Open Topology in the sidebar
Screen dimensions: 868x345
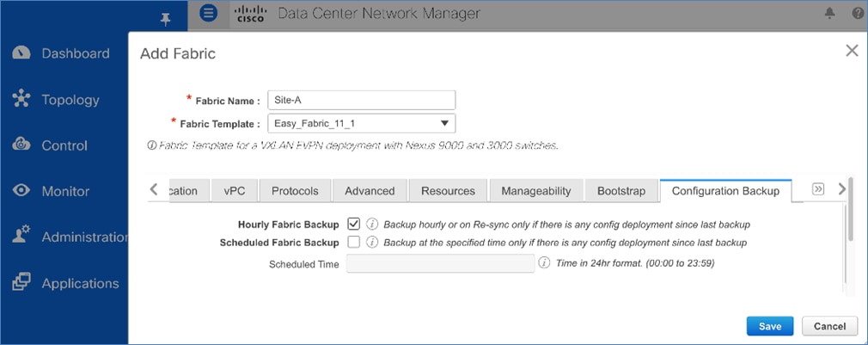(70, 100)
